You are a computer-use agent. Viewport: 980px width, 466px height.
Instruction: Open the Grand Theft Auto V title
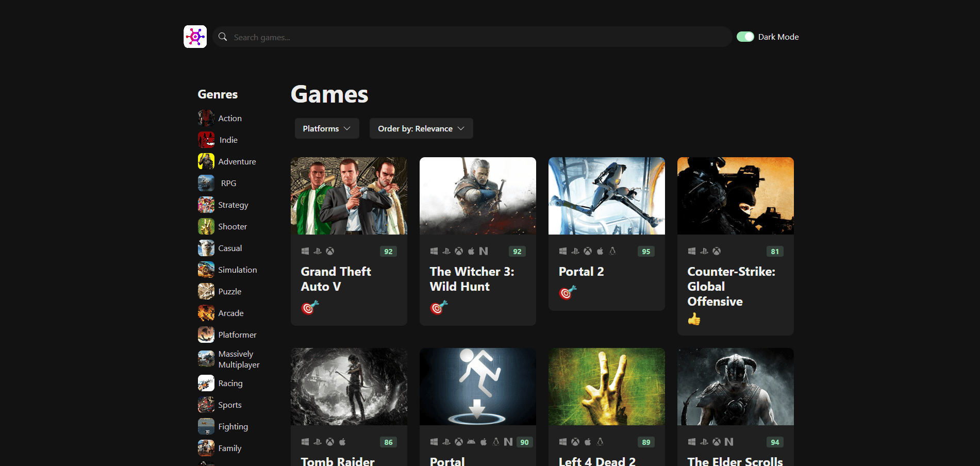tap(336, 279)
